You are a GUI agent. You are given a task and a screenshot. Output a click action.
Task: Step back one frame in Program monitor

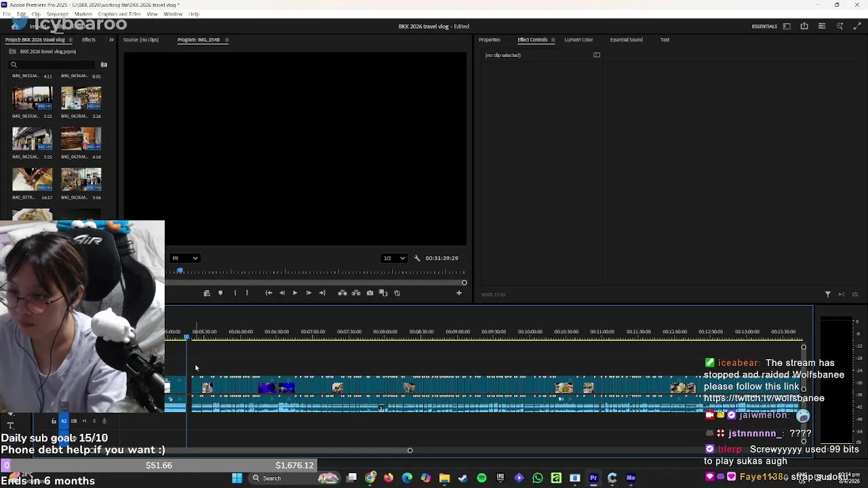[282, 293]
